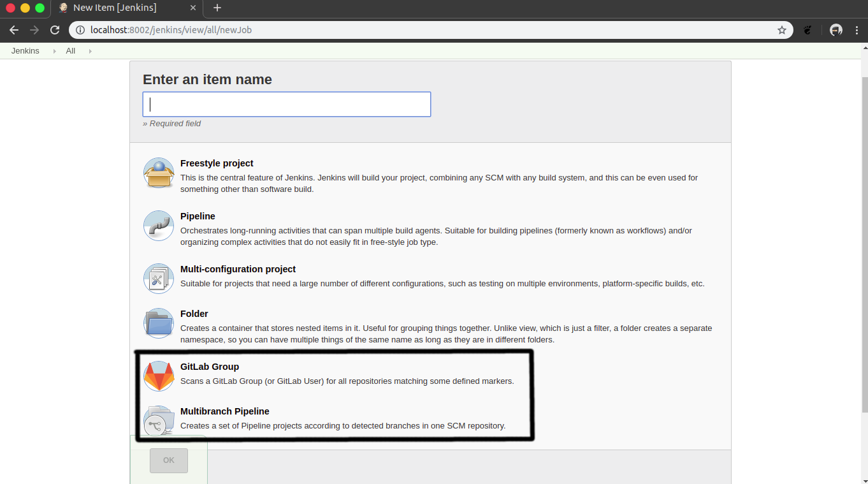Image resolution: width=868 pixels, height=484 pixels.
Task: Go back to the previous page
Action: coord(14,30)
